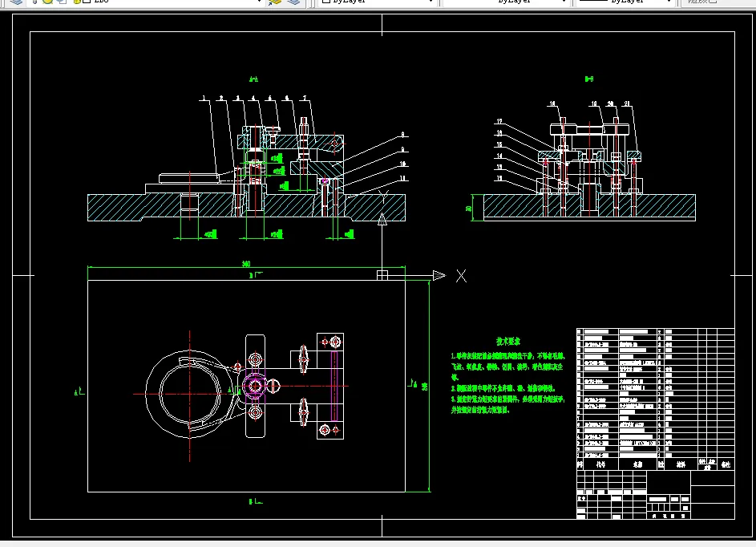This screenshot has width=756, height=547.
Task: Select the UCS origin square icon
Action: (x=382, y=275)
